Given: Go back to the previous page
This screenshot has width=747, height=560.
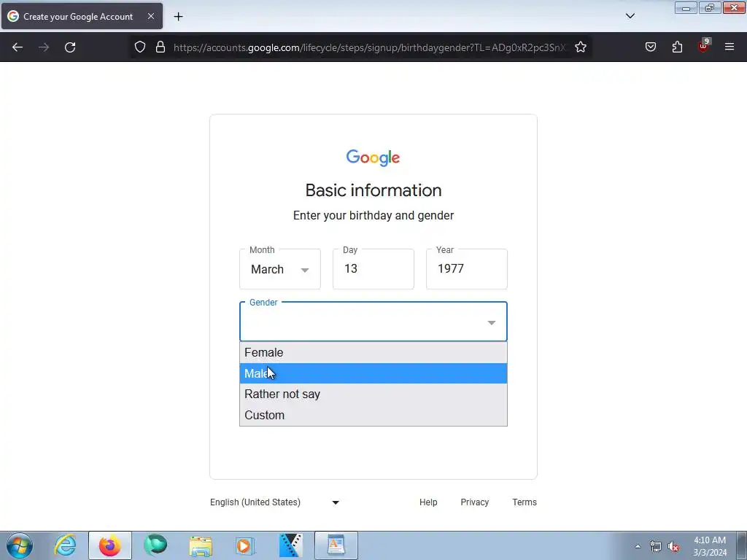Looking at the screenshot, I should pos(18,47).
